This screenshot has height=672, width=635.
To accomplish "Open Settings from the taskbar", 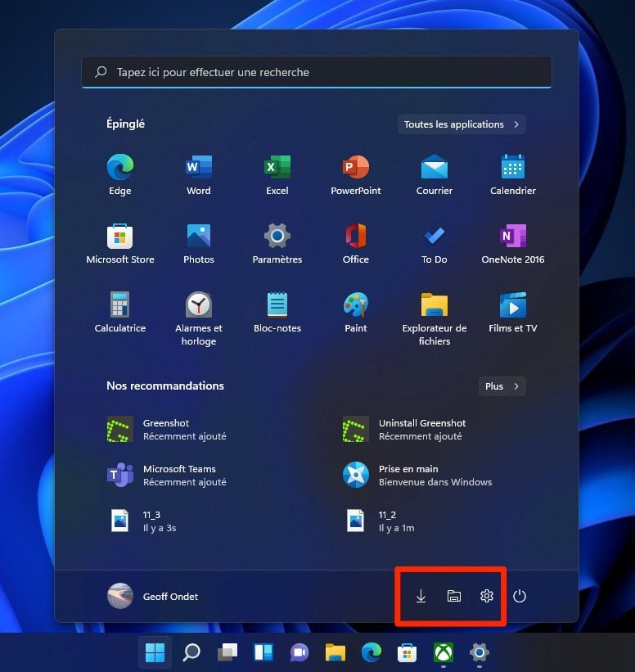I will pos(479,652).
